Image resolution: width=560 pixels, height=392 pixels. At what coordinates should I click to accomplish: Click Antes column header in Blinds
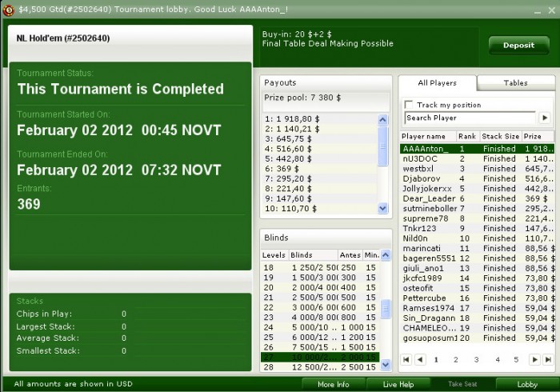click(350, 255)
